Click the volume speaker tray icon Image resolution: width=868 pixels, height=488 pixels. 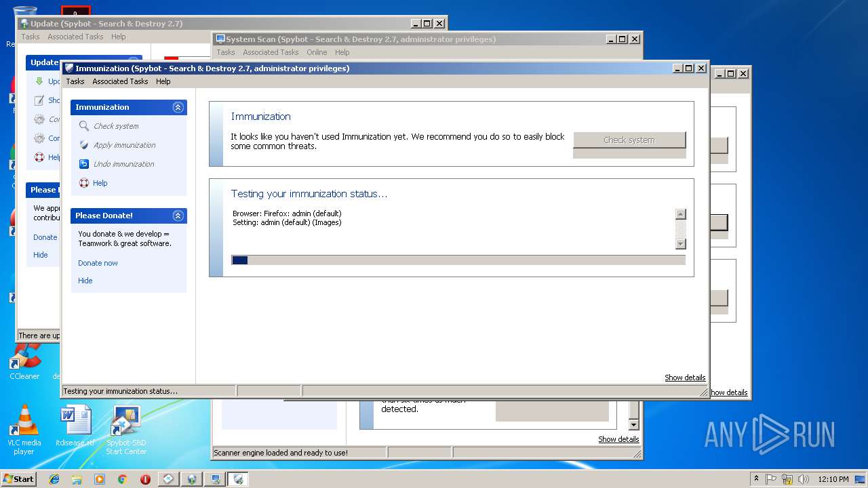[804, 479]
